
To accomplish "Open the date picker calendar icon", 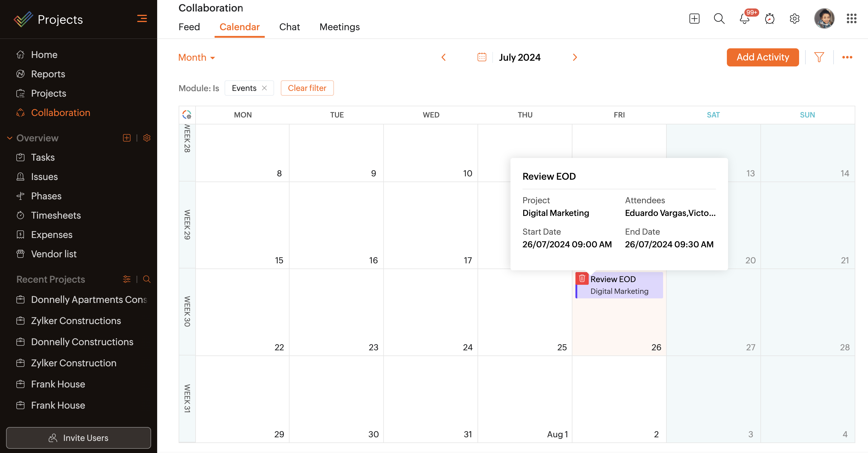I will (x=482, y=57).
